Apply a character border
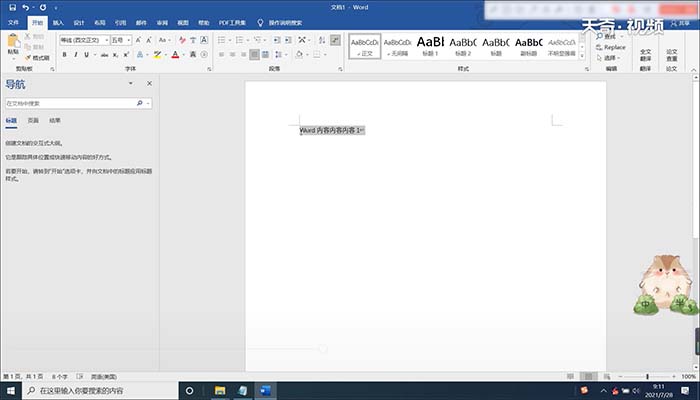700x400 pixels. tap(204, 40)
